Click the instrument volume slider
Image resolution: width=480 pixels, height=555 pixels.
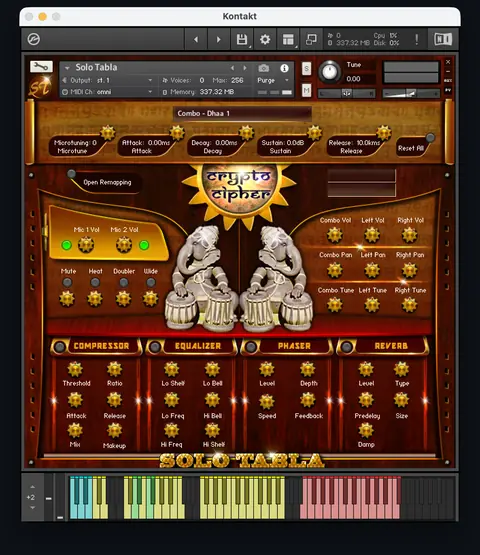click(x=411, y=93)
